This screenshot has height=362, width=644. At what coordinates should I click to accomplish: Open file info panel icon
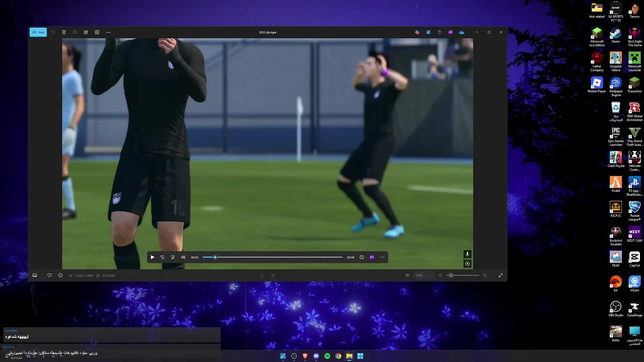click(60, 276)
